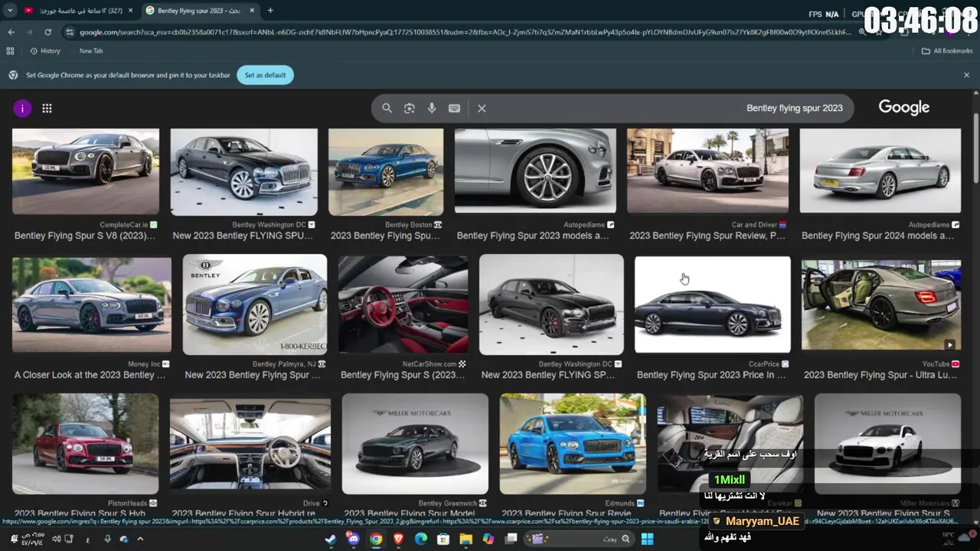
Task: Open the on-screen keyboard input tool
Action: tap(454, 108)
